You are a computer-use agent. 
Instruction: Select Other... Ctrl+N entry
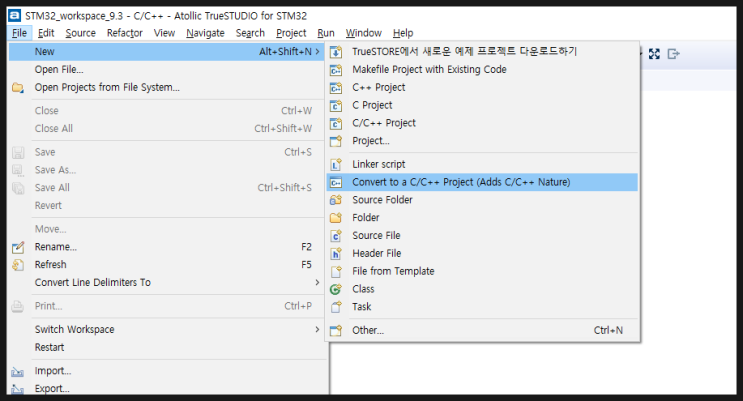[x=482, y=330]
